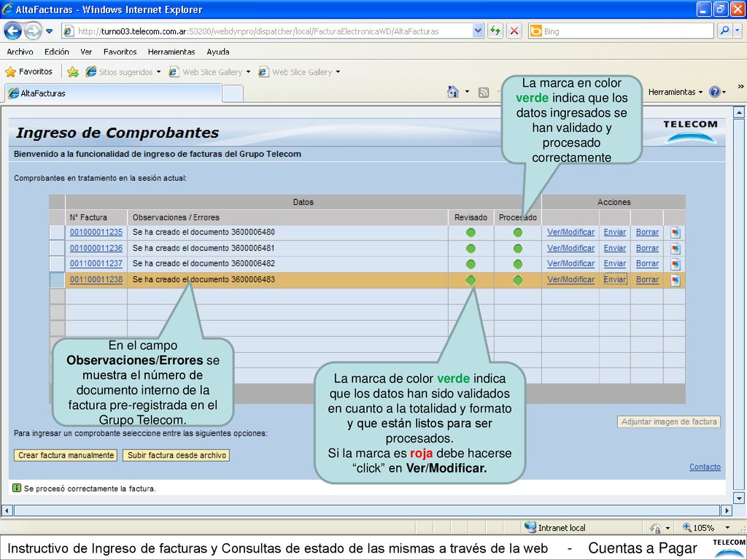Click the RSS feeds icon
This screenshot has height=560, width=747.
(x=484, y=93)
